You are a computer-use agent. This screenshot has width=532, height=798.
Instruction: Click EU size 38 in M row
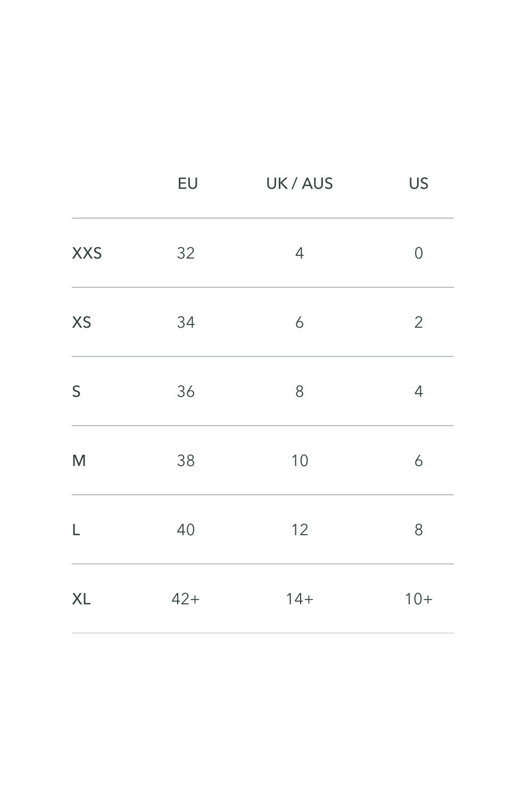[x=186, y=461]
